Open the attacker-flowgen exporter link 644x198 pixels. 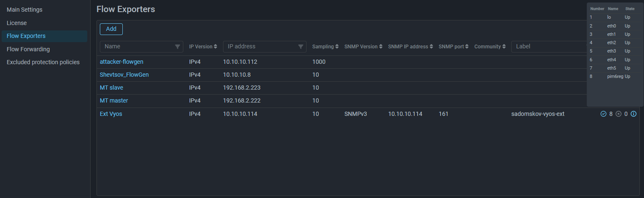(122, 62)
